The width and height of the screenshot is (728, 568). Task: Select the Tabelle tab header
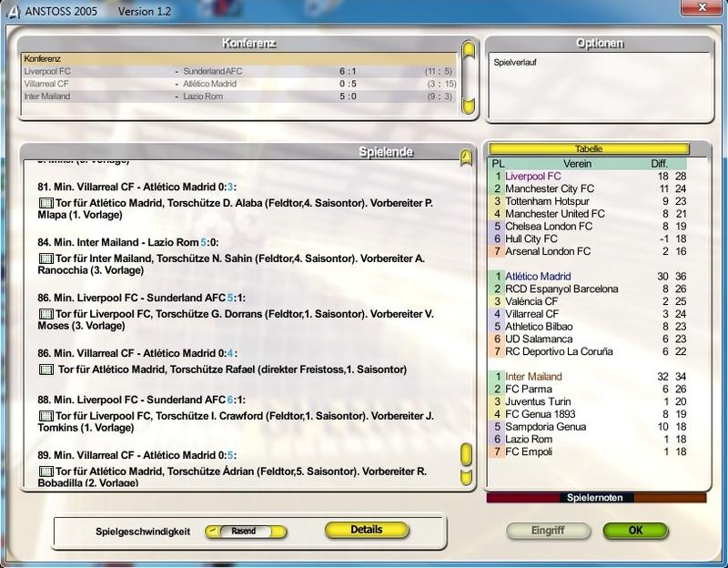(589, 149)
